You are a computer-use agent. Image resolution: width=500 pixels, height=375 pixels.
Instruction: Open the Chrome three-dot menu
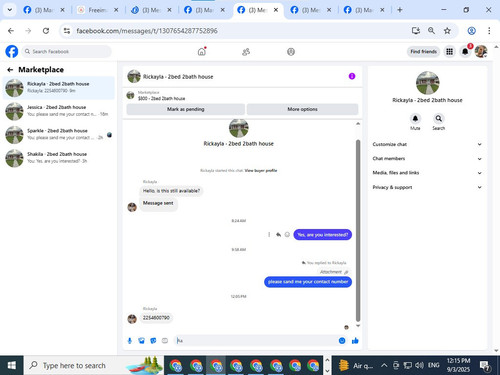coord(489,31)
